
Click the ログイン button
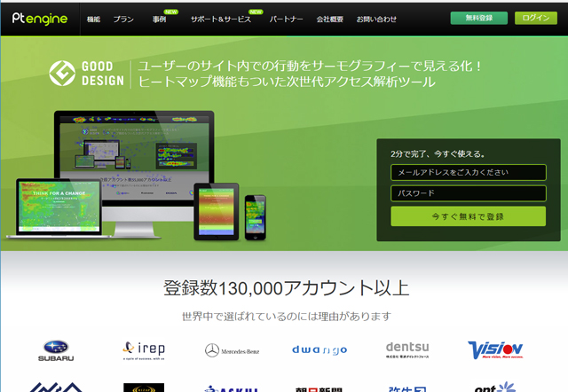pos(536,18)
